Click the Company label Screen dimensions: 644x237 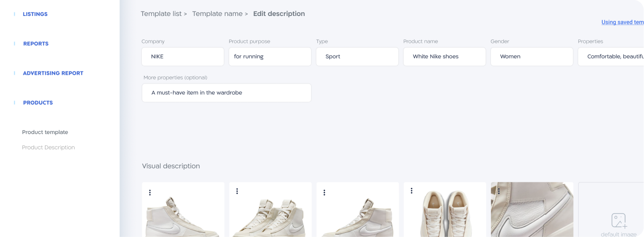(153, 41)
